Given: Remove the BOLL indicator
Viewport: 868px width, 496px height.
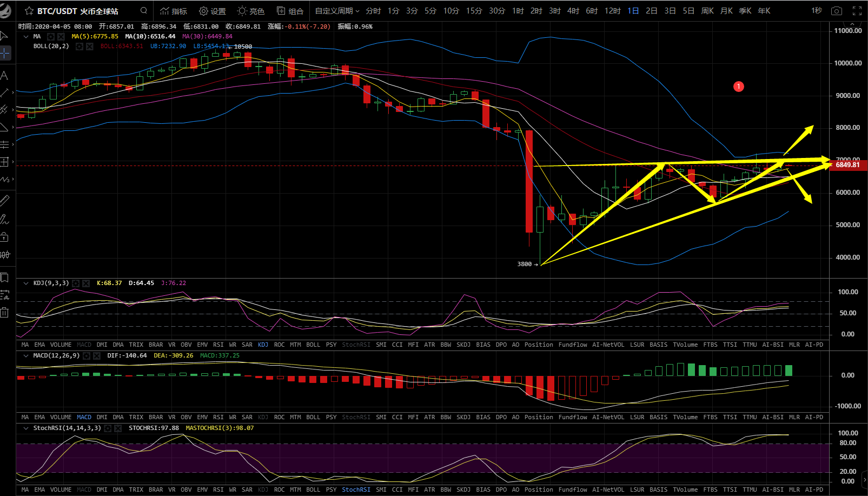Looking at the screenshot, I should click(90, 47).
